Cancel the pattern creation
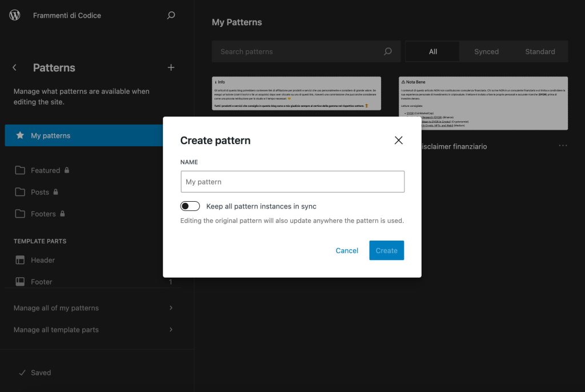Image resolution: width=585 pixels, height=392 pixels. (346, 250)
